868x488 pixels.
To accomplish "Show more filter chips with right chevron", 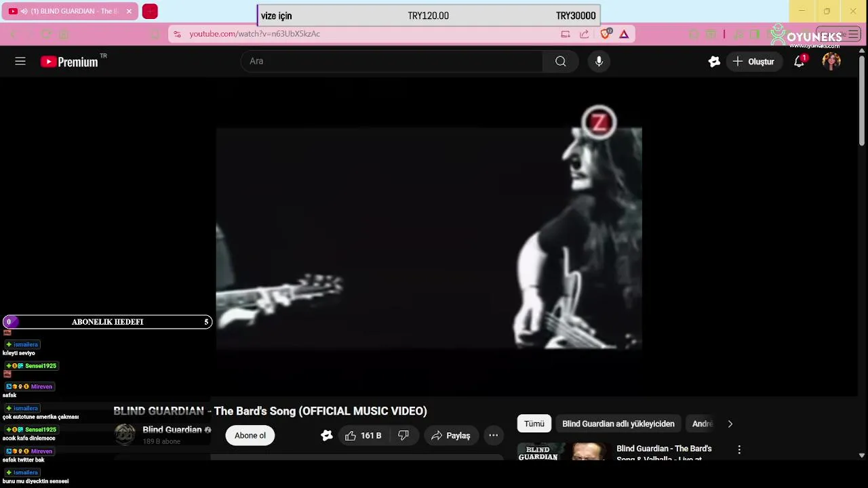I will pos(730,424).
